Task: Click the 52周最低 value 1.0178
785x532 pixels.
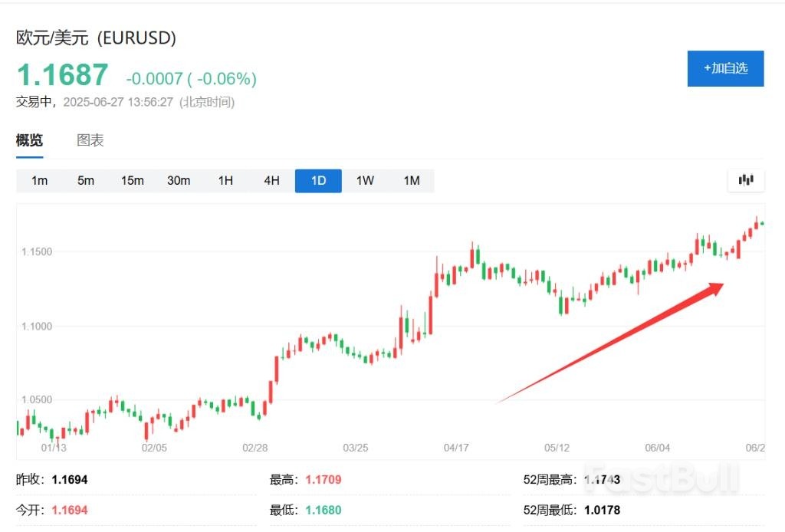Action: (x=603, y=510)
